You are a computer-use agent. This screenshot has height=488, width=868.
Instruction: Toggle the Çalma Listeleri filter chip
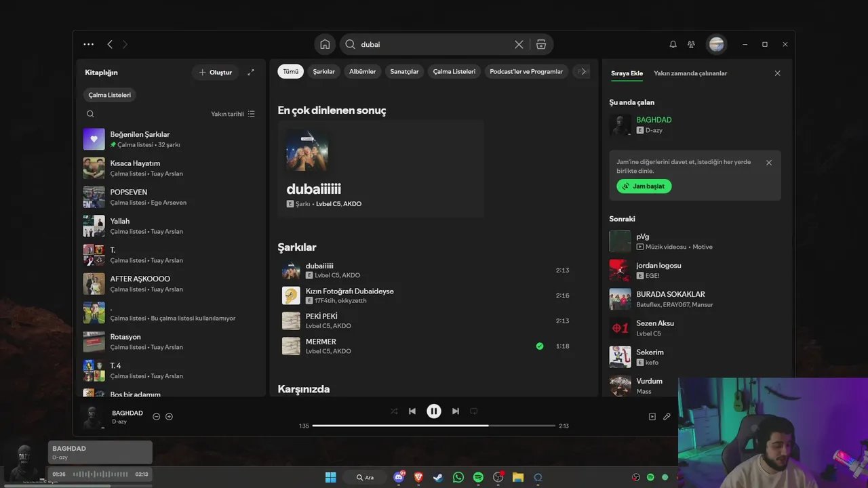pyautogui.click(x=110, y=95)
